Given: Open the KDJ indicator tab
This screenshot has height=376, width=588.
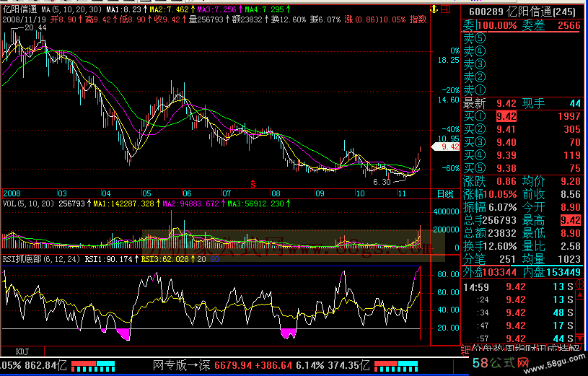Looking at the screenshot, I should point(22,351).
